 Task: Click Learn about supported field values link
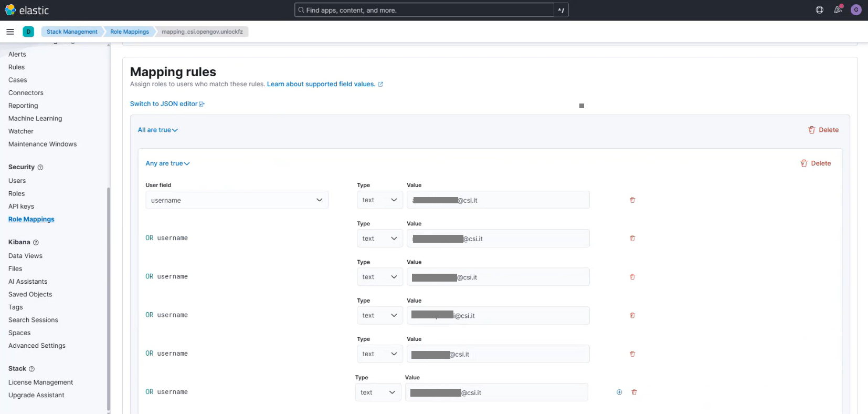pyautogui.click(x=321, y=84)
